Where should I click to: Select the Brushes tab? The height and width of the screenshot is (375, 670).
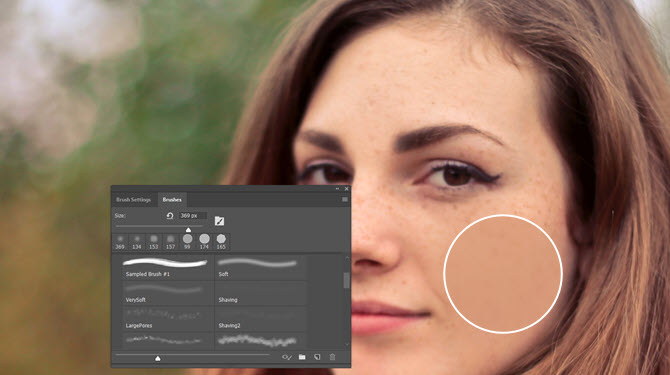[x=172, y=199]
